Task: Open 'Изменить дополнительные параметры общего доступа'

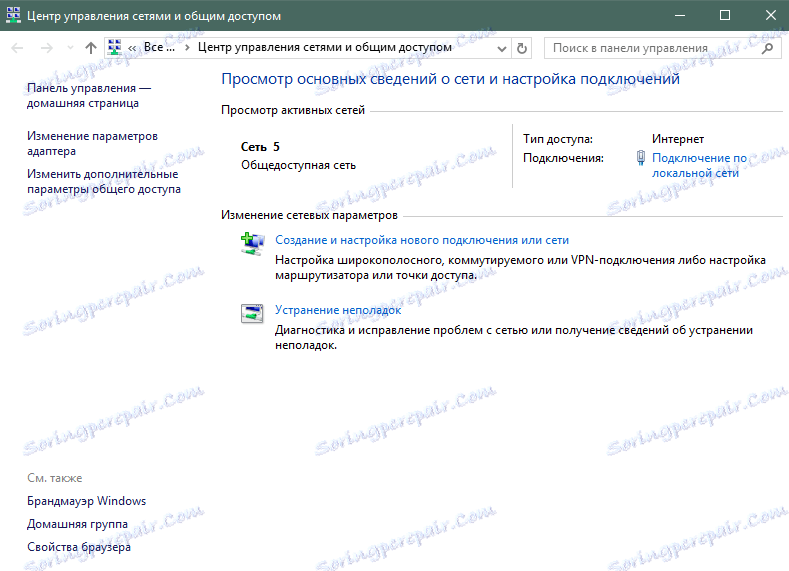Action: click(104, 182)
